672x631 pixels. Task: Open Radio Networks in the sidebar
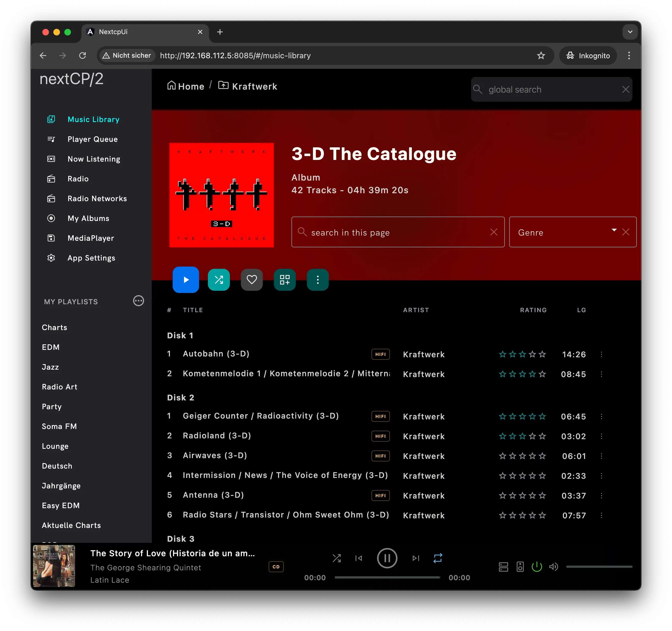tap(97, 199)
